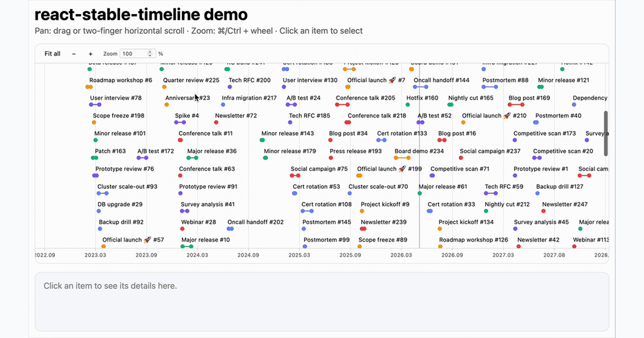Image resolution: width=644 pixels, height=338 pixels.
Task: Click the Fit all button
Action: [53, 54]
